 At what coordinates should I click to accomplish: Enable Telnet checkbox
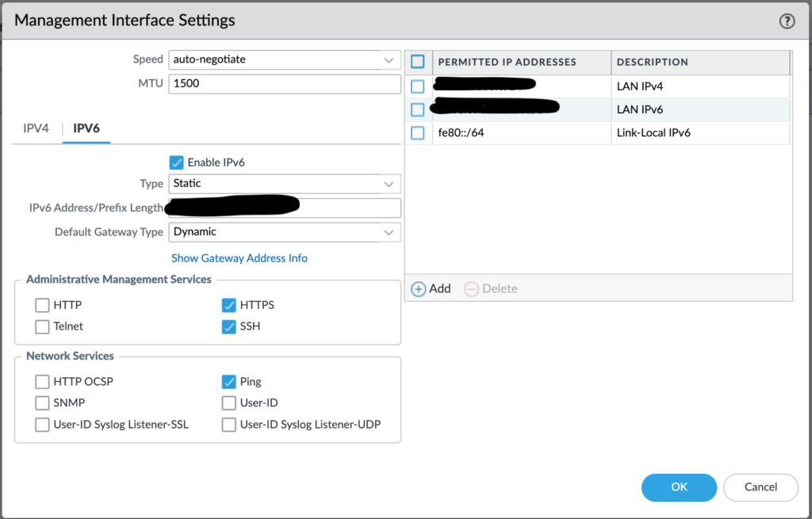[x=42, y=326]
